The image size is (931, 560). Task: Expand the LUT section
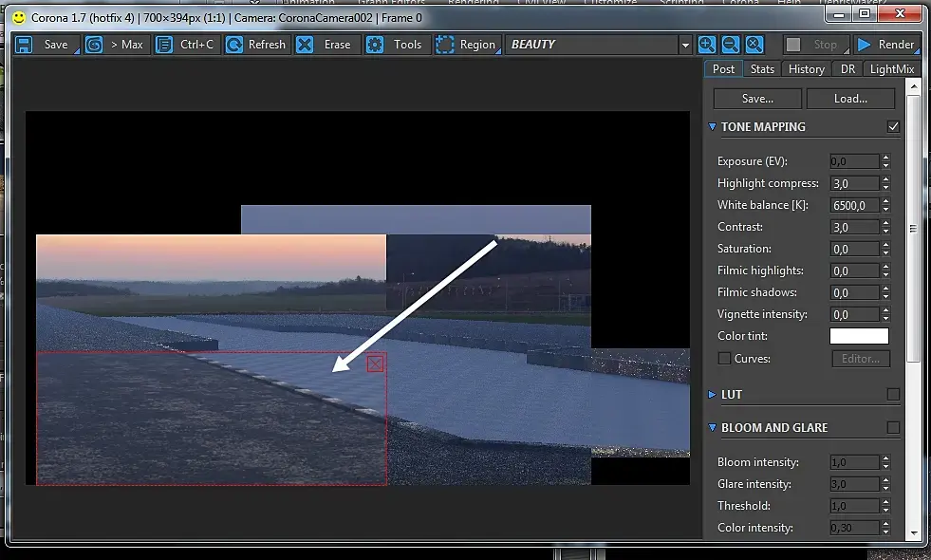(x=713, y=394)
